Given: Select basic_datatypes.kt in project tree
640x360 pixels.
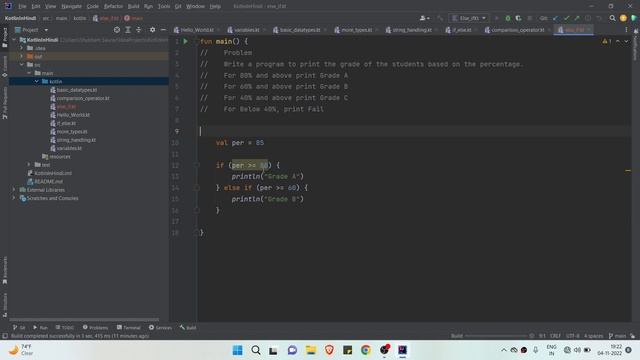Looking at the screenshot, I should tap(77, 90).
